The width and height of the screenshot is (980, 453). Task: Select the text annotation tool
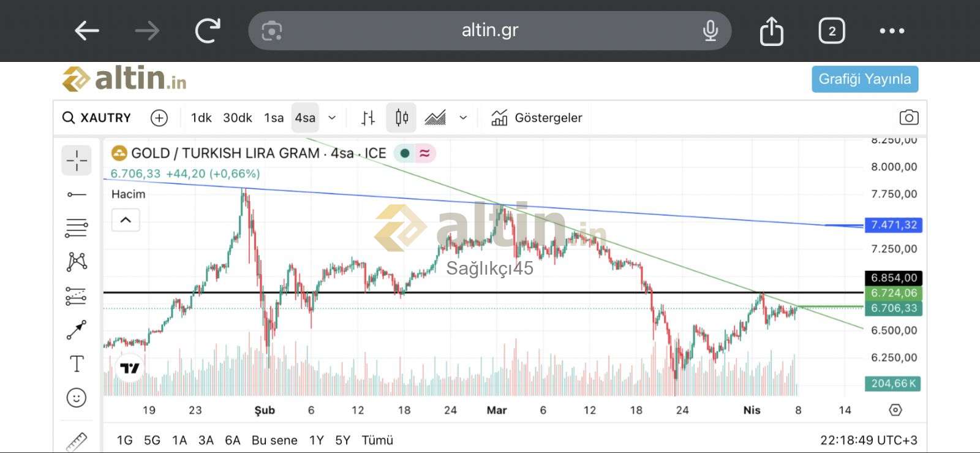click(77, 364)
